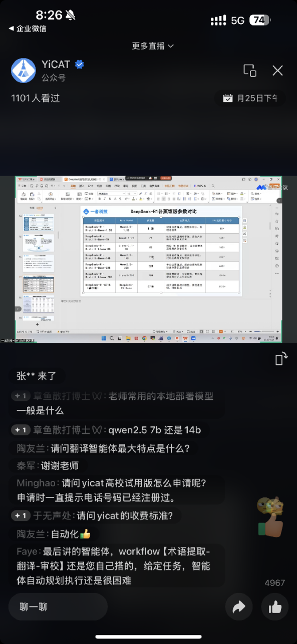This screenshot has width=297, height=644.
Task: Tap the livestream video of the DeepSeek-R1 slide
Action: point(148,259)
